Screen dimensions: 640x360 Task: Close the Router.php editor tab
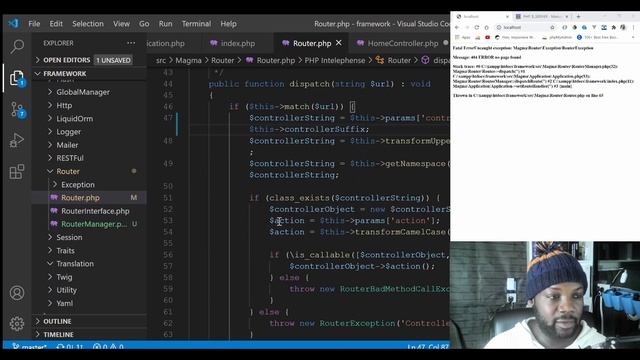339,43
